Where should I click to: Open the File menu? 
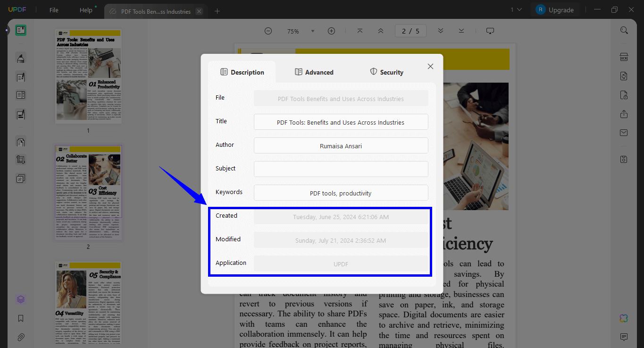click(53, 9)
